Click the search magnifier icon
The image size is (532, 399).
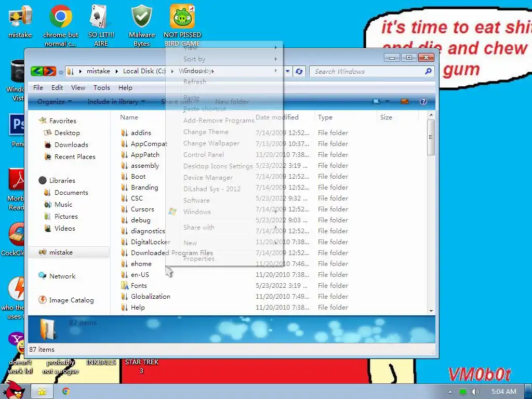[x=428, y=71]
